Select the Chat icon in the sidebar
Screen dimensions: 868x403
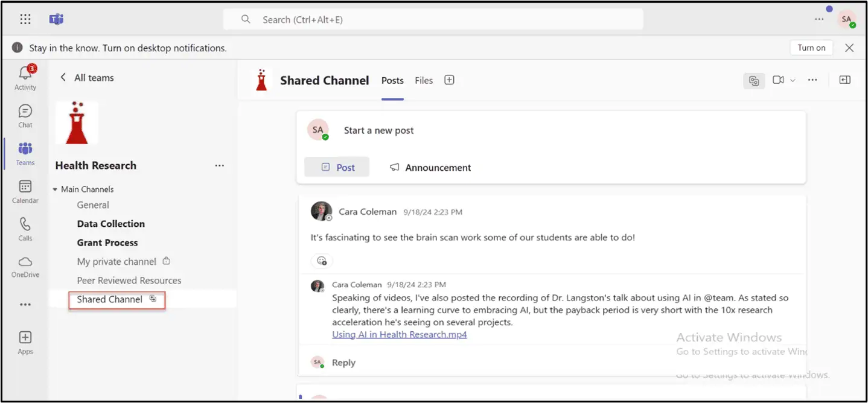click(x=24, y=115)
